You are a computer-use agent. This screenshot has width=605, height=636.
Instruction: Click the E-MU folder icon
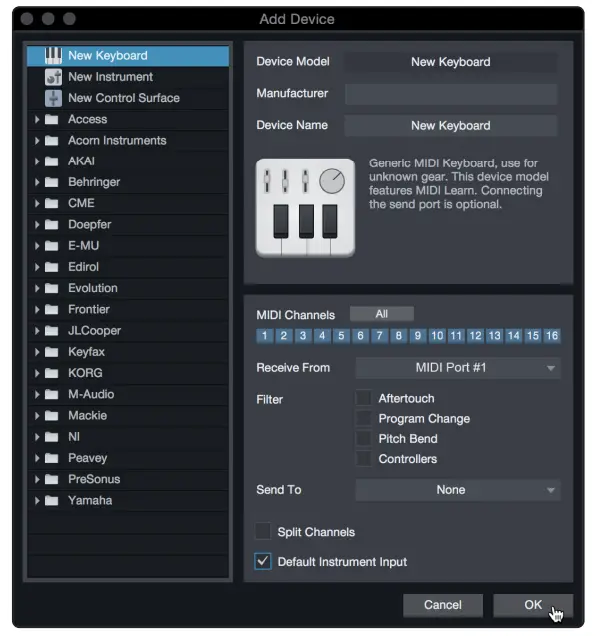pyautogui.click(x=51, y=246)
